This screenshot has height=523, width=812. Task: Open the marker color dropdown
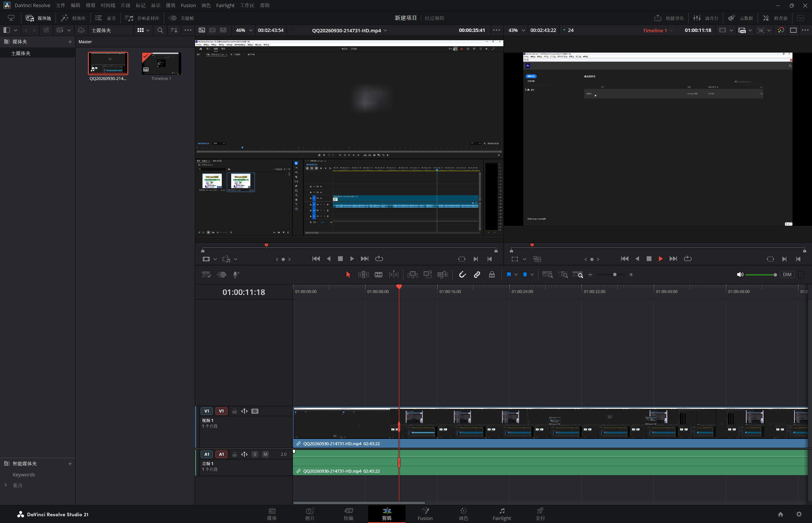pos(532,275)
